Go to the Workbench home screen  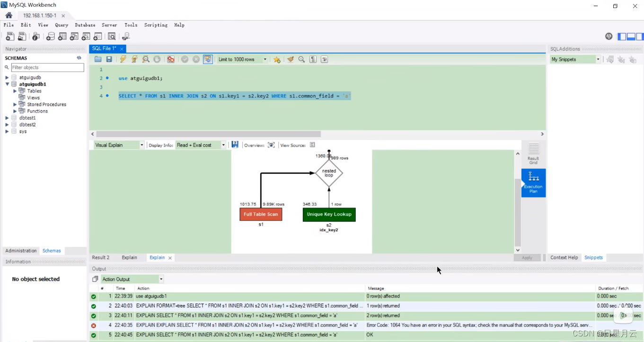(9, 16)
